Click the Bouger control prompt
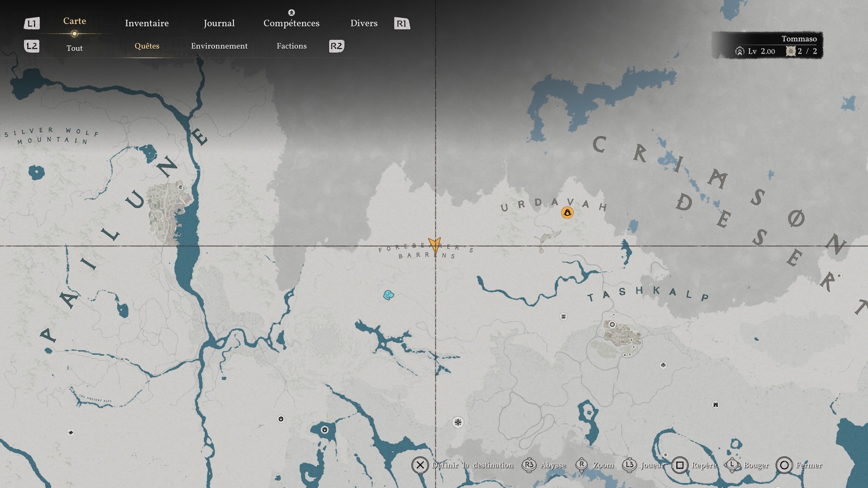This screenshot has height=488, width=868. coord(747,465)
